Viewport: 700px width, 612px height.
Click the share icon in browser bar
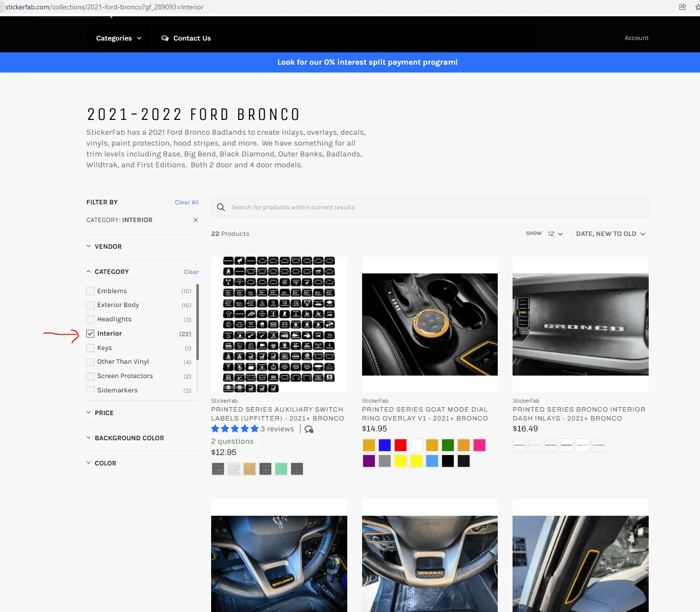click(682, 7)
